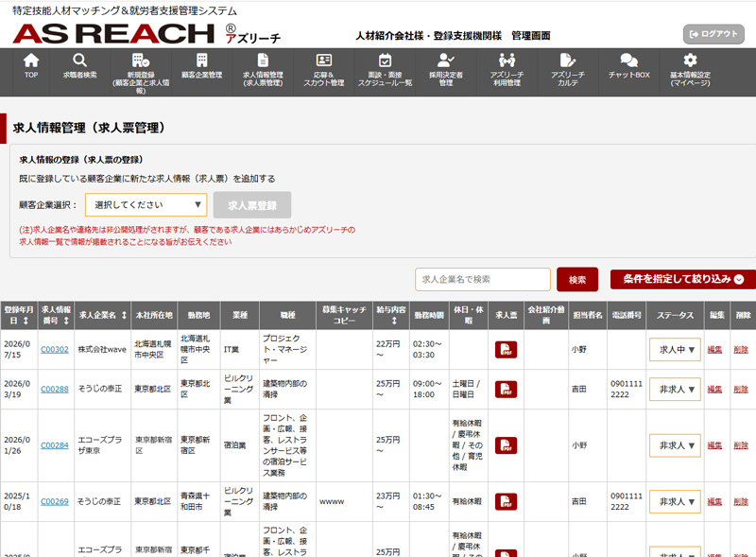The height and width of the screenshot is (557, 756).
Task: Open 求人情報管理 document icon in navigation
Action: coord(263,61)
